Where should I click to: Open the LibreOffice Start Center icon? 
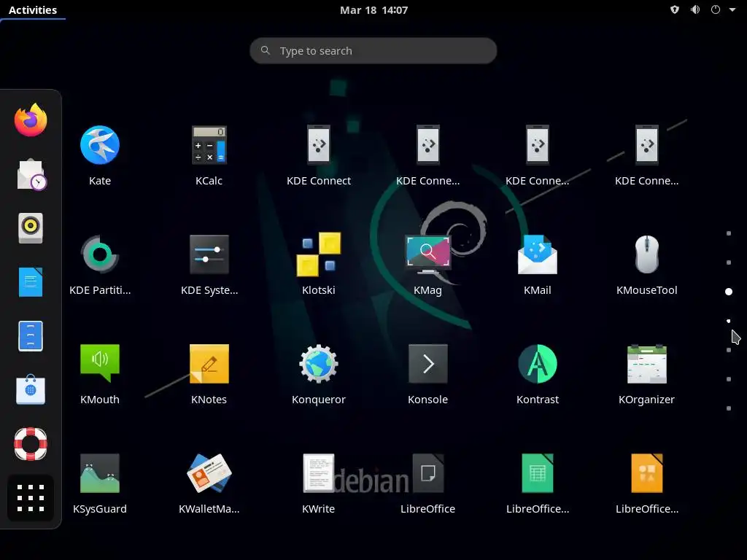coord(427,472)
